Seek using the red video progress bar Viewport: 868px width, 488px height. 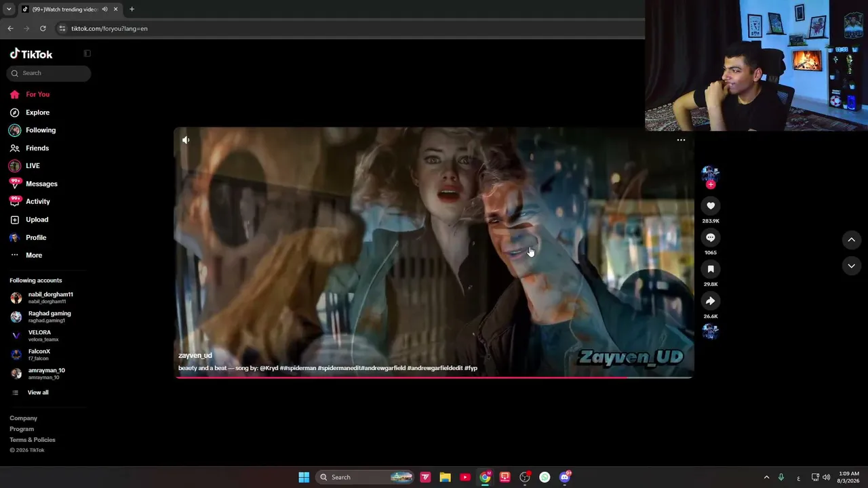click(x=434, y=378)
